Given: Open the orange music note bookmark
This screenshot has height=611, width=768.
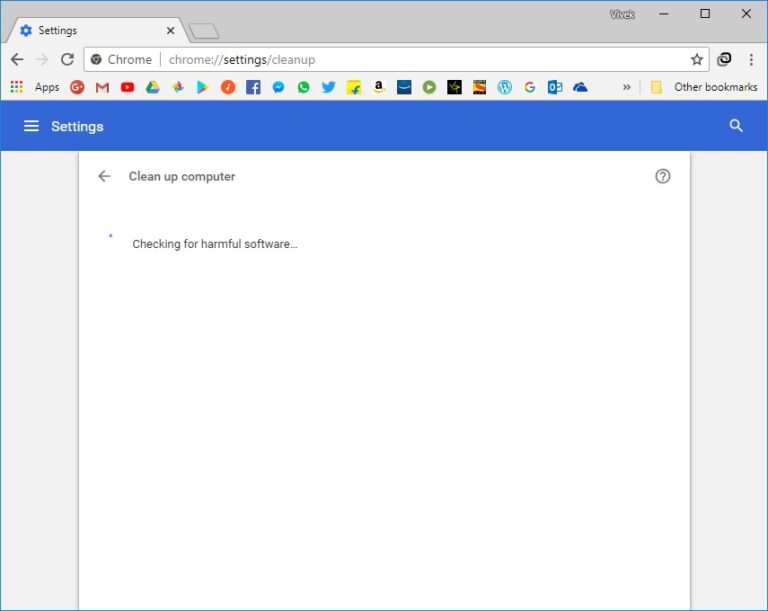Looking at the screenshot, I should point(228,87).
